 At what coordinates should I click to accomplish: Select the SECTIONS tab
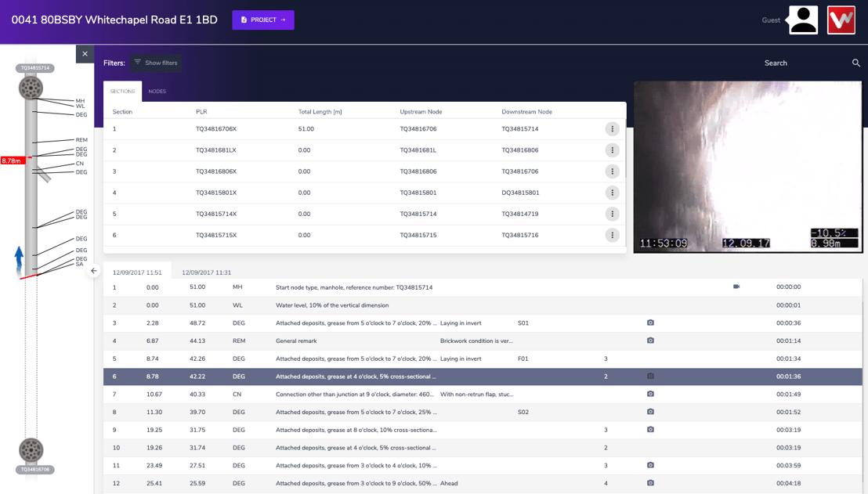coord(122,91)
